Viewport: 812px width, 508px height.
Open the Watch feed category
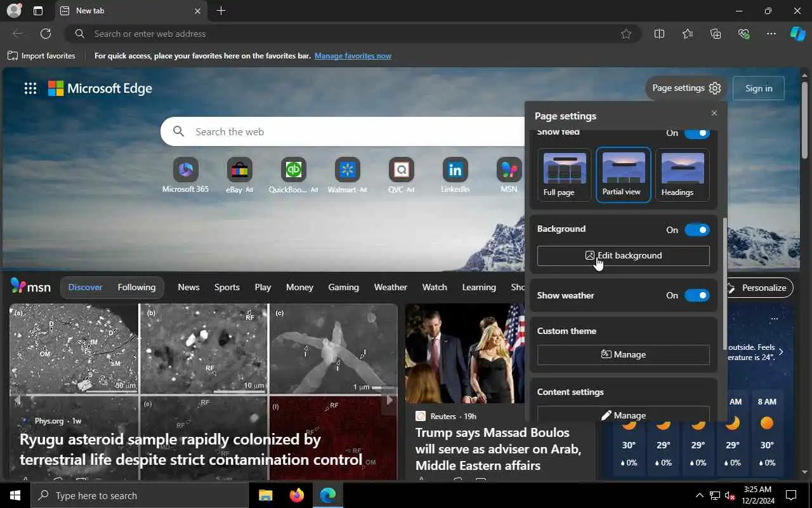435,287
